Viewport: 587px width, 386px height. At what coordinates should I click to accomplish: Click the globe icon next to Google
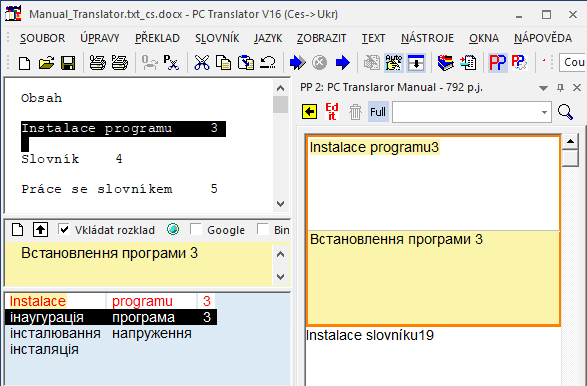pyautogui.click(x=173, y=229)
